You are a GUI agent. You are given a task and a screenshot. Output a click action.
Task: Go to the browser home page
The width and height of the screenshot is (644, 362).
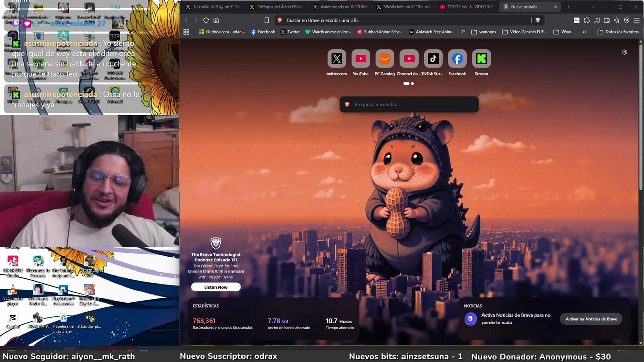point(216,20)
